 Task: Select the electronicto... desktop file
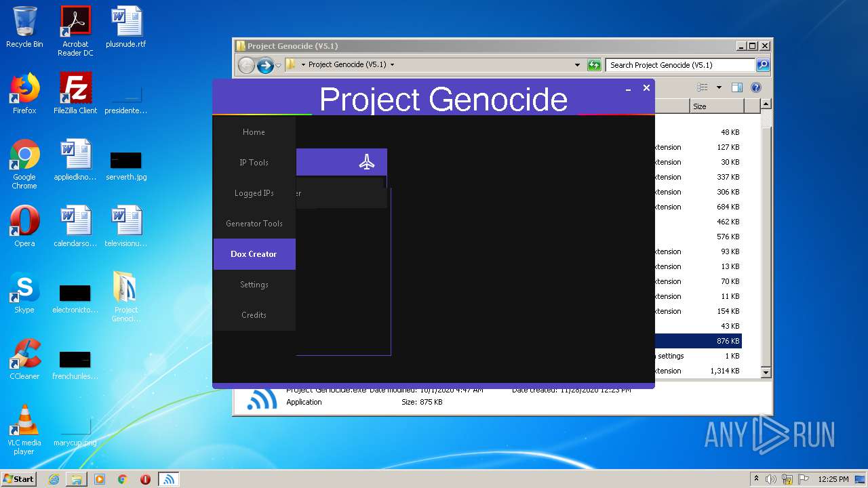(75, 299)
